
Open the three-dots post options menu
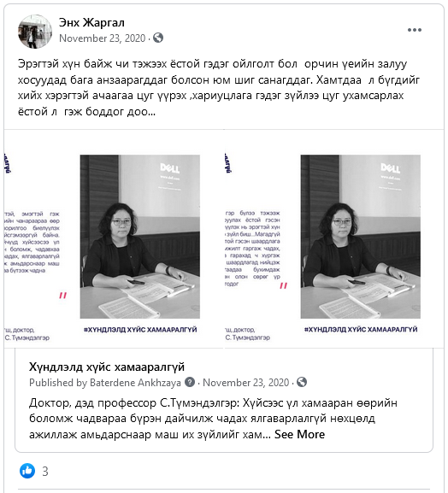point(415,30)
